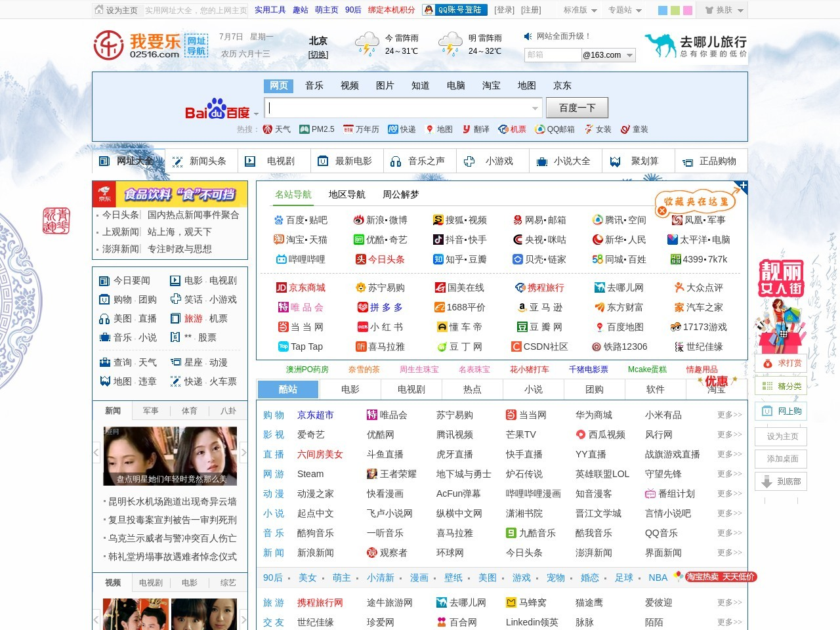Open 搜狐·视频 site link

tap(460, 220)
